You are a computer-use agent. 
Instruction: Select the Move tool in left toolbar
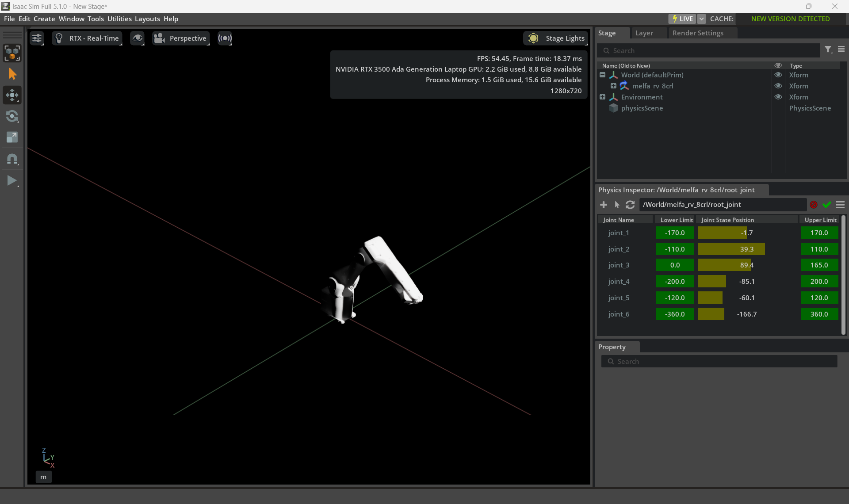pos(12,95)
